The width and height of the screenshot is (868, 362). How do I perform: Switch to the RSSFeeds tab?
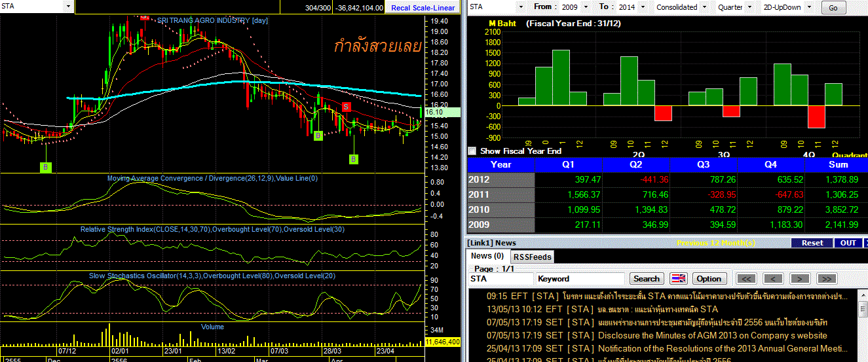pyautogui.click(x=532, y=257)
